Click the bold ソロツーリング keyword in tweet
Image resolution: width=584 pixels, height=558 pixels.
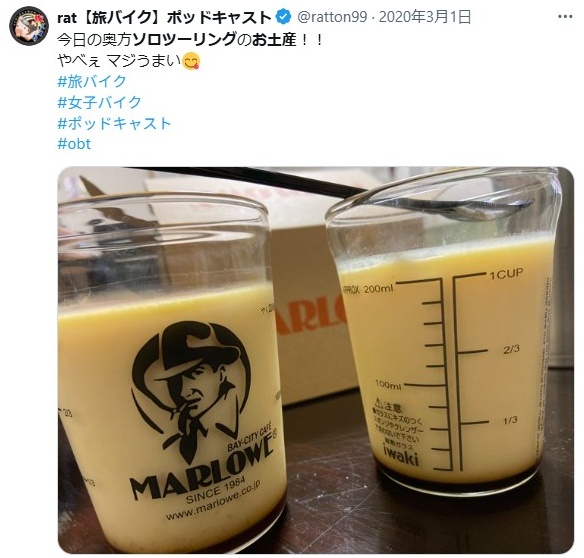tap(184, 40)
